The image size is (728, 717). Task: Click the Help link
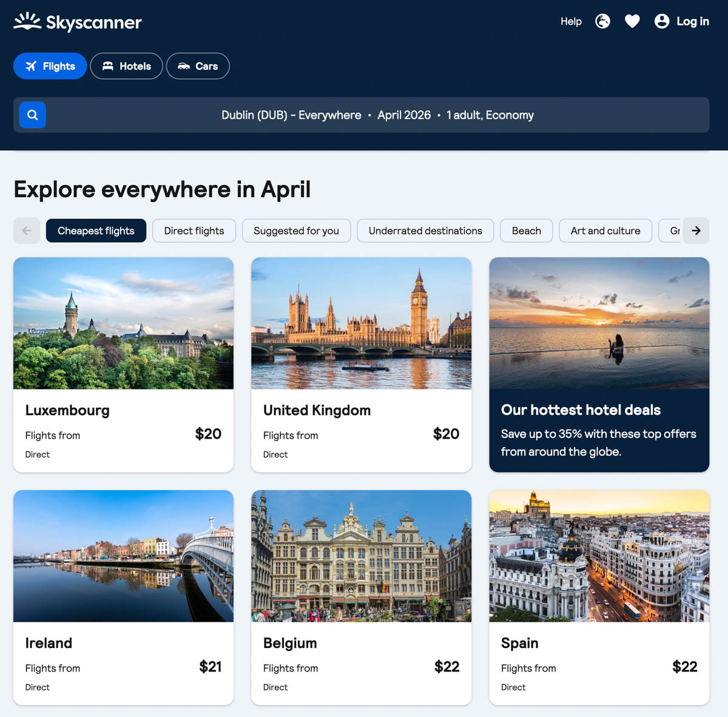[571, 21]
